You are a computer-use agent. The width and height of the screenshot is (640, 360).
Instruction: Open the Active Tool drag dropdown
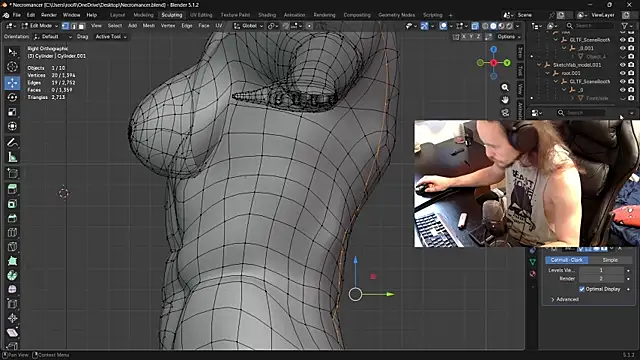click(x=111, y=37)
